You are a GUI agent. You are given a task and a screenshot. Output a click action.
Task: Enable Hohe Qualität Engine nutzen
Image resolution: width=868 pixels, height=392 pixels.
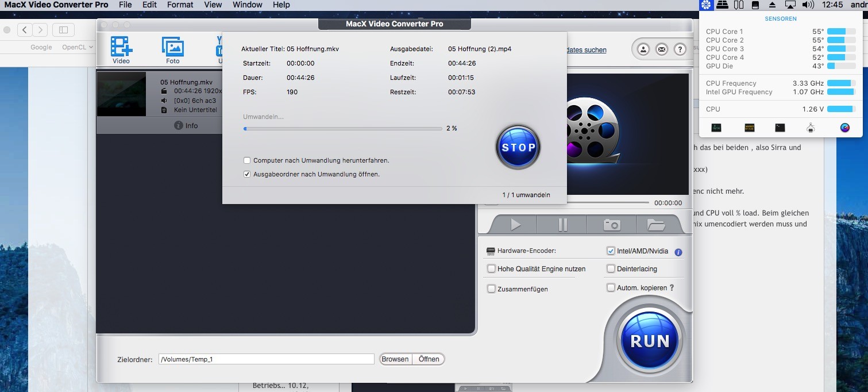point(491,268)
